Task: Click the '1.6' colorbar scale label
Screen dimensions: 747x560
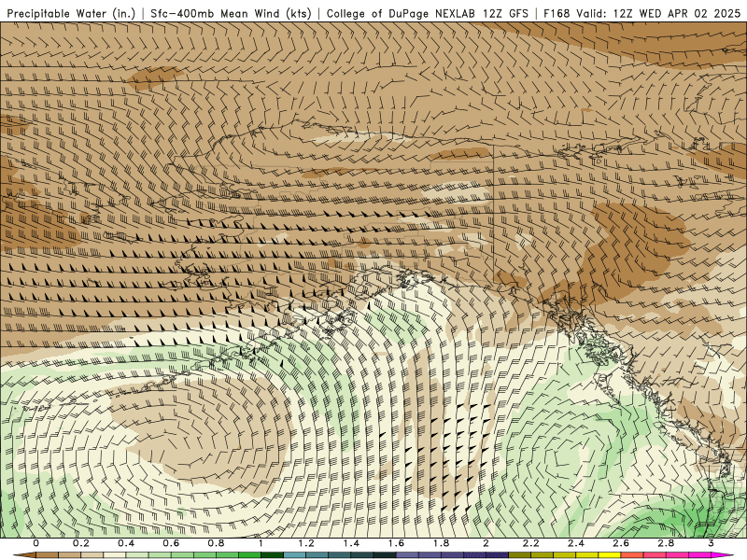Action: [396, 543]
